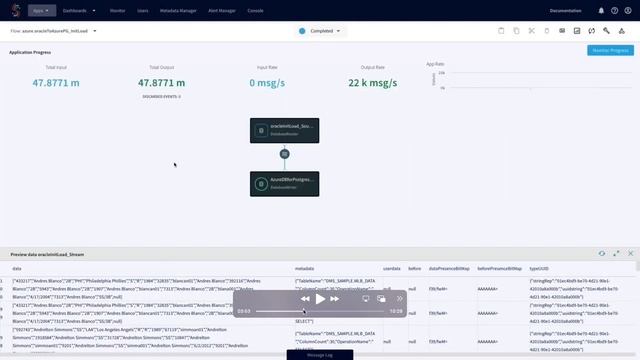Click the userdata column header
The width and height of the screenshot is (640, 360).
tap(392, 269)
